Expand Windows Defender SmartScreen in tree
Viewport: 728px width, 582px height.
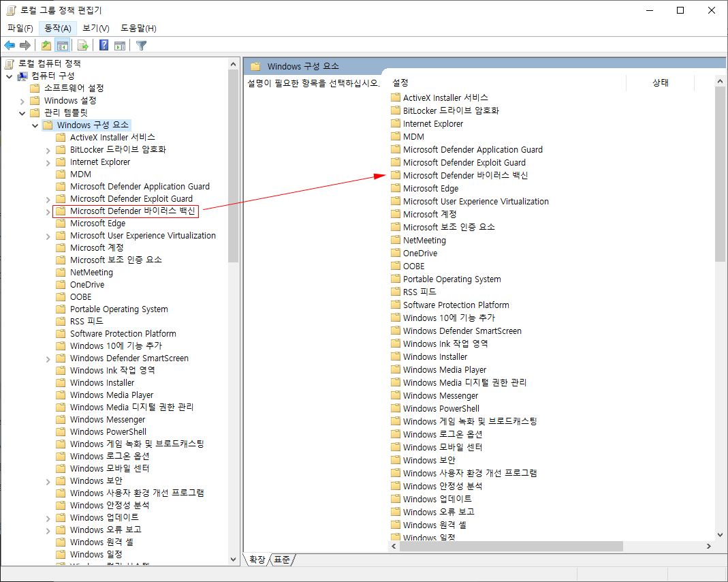48,359
